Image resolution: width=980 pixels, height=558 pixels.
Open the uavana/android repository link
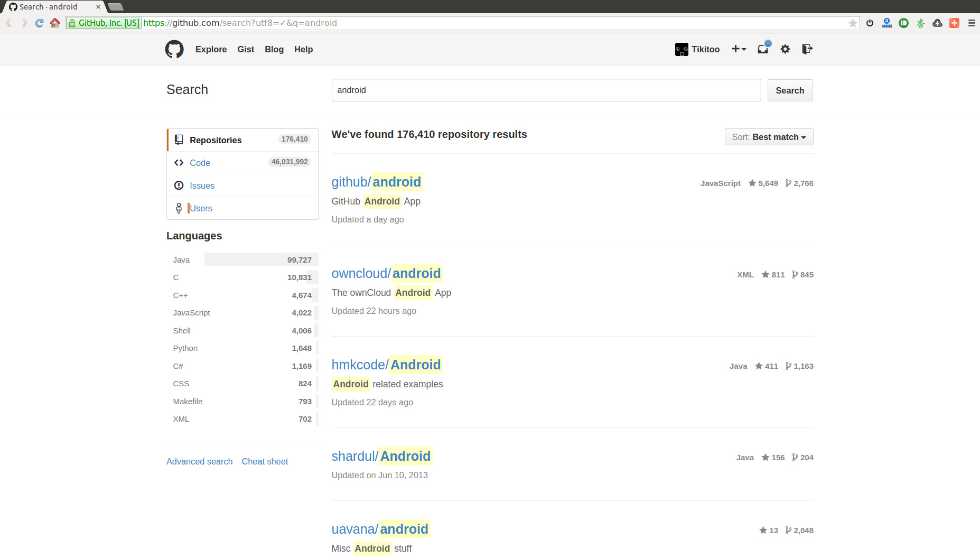point(380,529)
